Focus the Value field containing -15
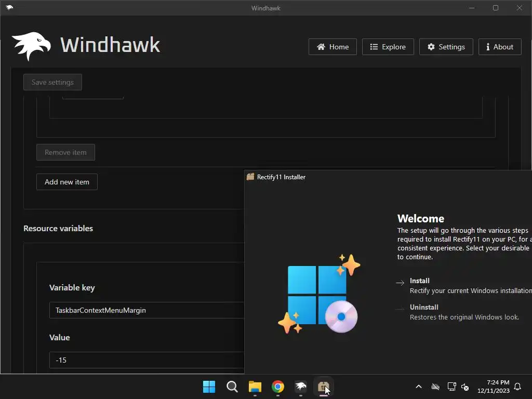532x399 pixels. pos(147,360)
